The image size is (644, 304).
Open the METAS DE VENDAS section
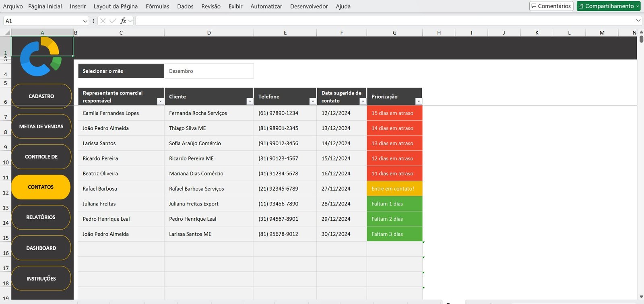coord(41,126)
